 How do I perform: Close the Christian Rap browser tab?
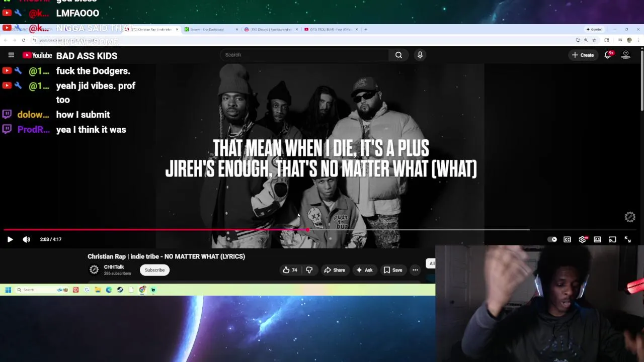coord(177,29)
